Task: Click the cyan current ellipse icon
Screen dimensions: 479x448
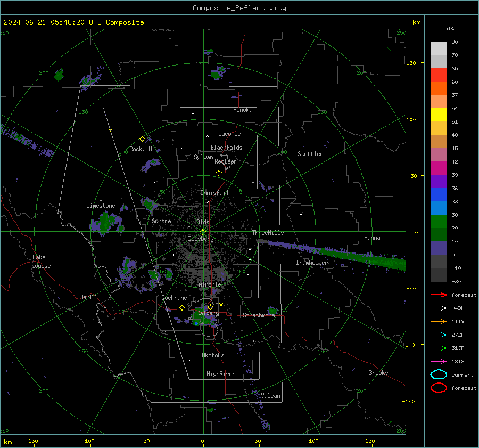Action: tap(439, 374)
